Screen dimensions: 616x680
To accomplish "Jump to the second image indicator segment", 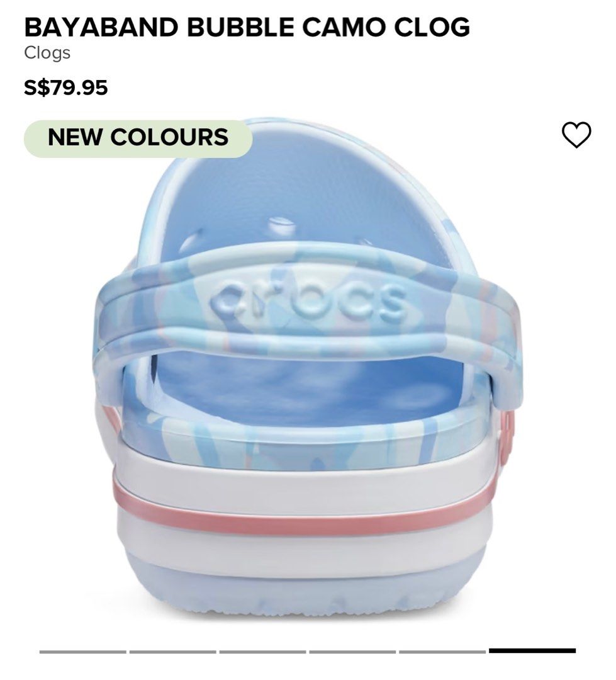I will 172,652.
